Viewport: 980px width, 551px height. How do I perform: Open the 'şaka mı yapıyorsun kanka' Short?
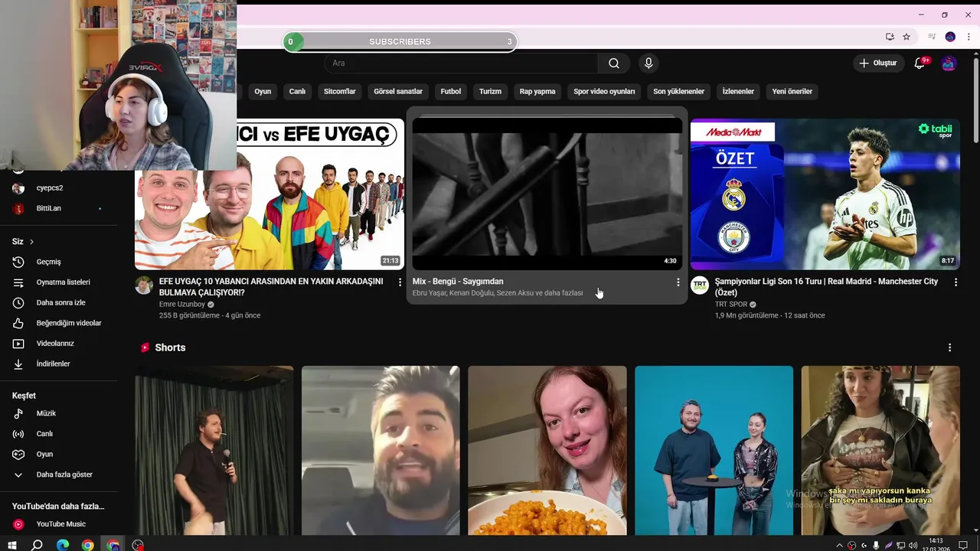pyautogui.click(x=880, y=450)
